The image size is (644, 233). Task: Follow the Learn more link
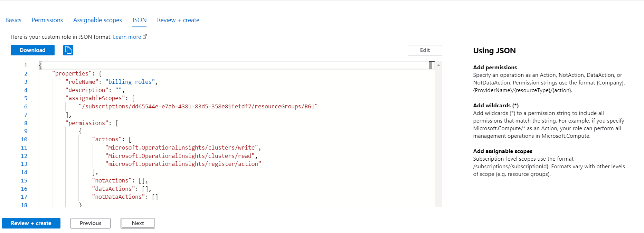point(127,37)
